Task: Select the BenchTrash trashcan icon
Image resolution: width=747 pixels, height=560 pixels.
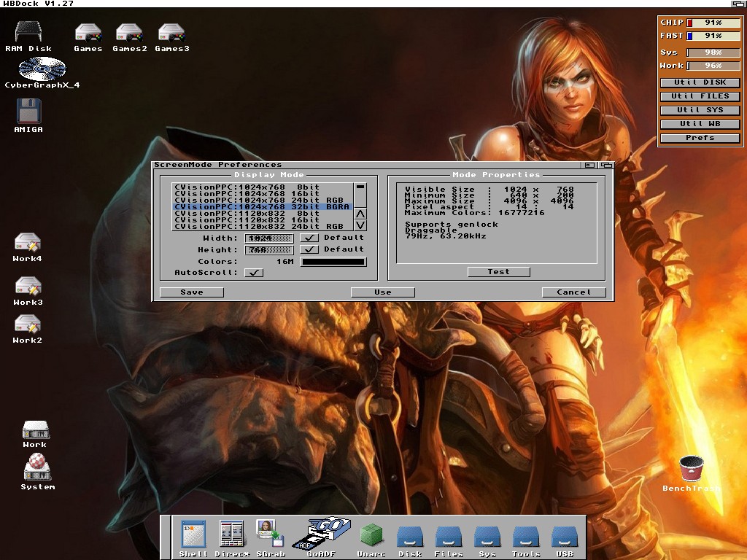Action: (x=692, y=469)
